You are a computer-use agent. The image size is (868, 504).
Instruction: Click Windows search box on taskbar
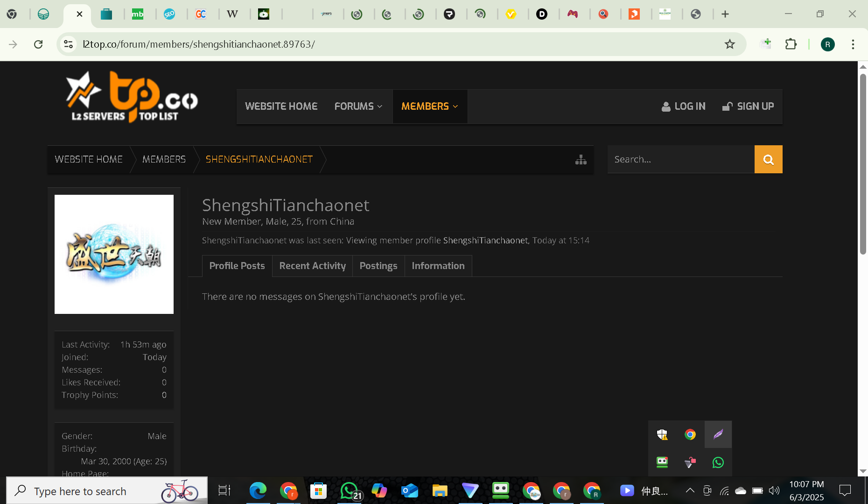[x=107, y=490]
